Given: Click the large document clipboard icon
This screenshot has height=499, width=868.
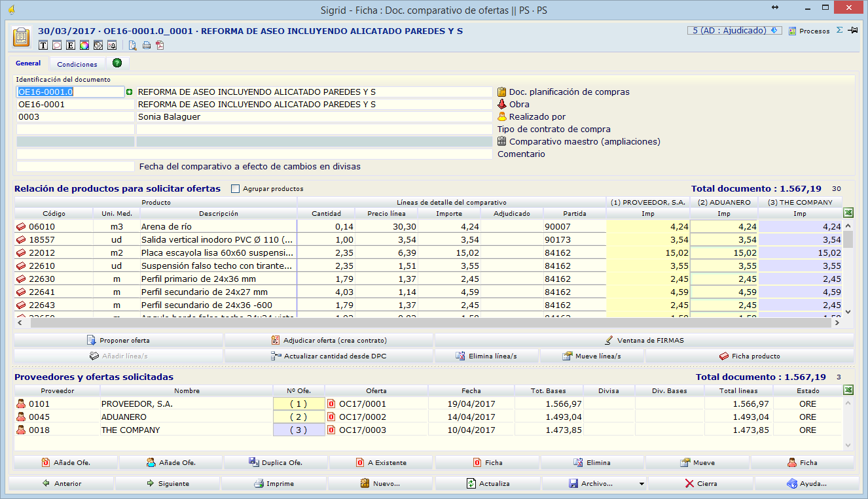Looking at the screenshot, I should (22, 37).
